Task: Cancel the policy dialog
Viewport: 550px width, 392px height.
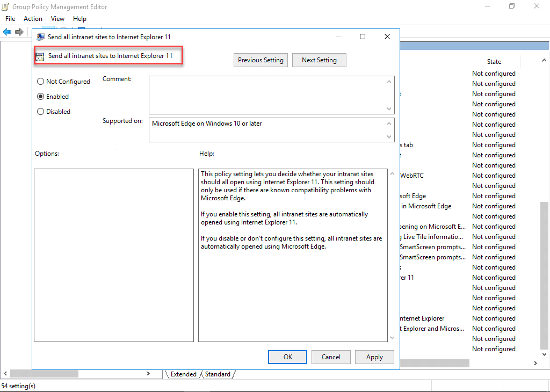Action: (331, 357)
